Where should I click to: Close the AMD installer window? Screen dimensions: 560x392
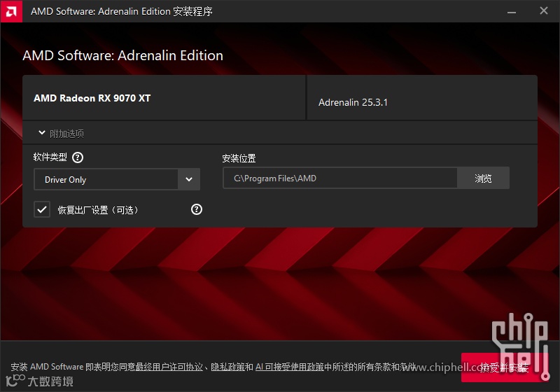click(544, 11)
